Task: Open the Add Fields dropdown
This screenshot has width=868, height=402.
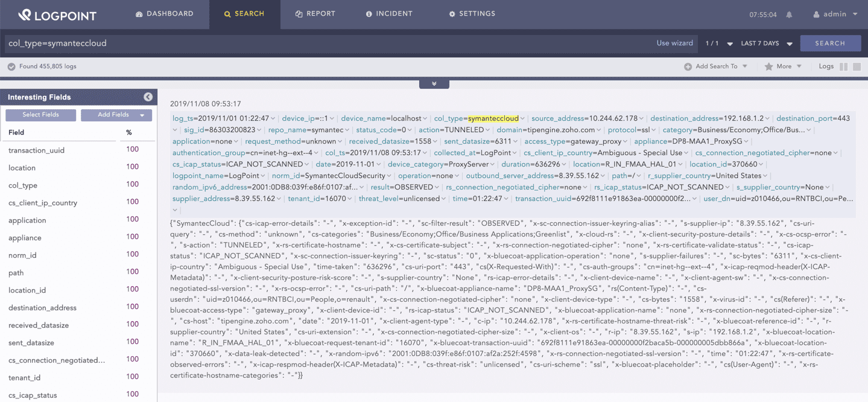Action: 115,115
